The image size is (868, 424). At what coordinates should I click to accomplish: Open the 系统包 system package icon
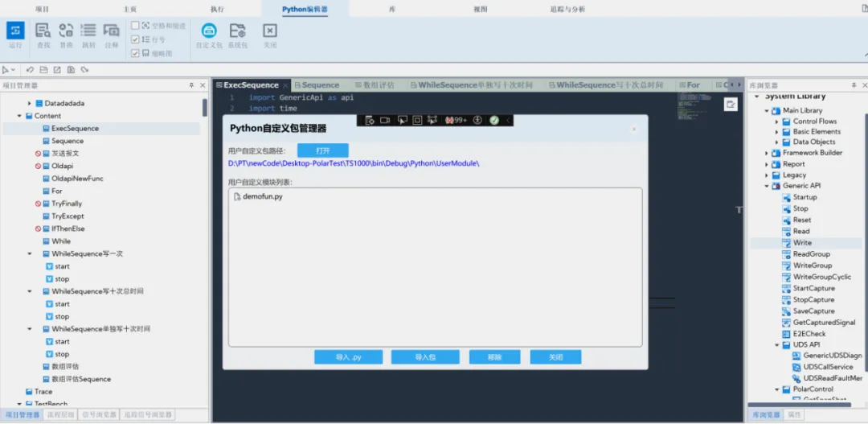[237, 31]
